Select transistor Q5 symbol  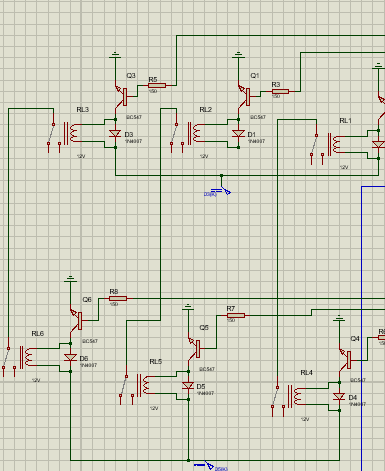tap(194, 349)
